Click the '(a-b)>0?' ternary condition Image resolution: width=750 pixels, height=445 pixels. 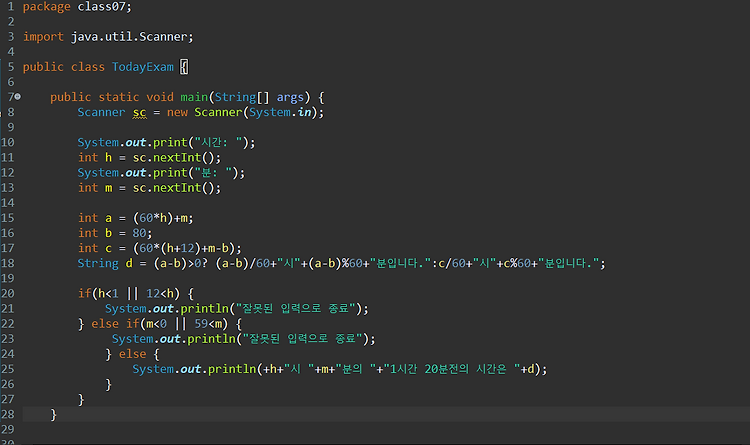coord(181,263)
